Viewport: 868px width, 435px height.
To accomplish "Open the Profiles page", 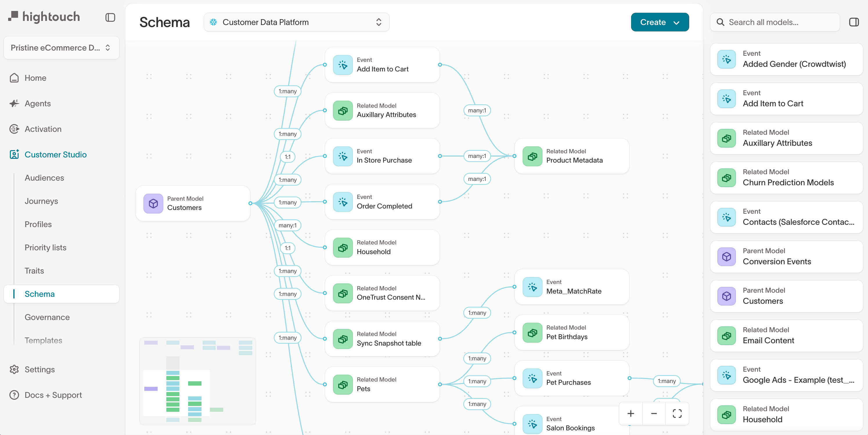I will [38, 224].
